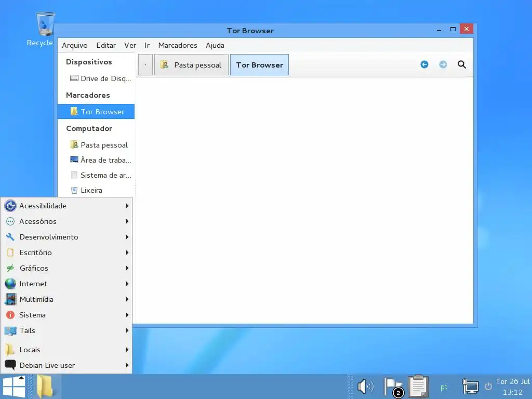Expand Acessórios submenu

(66, 221)
